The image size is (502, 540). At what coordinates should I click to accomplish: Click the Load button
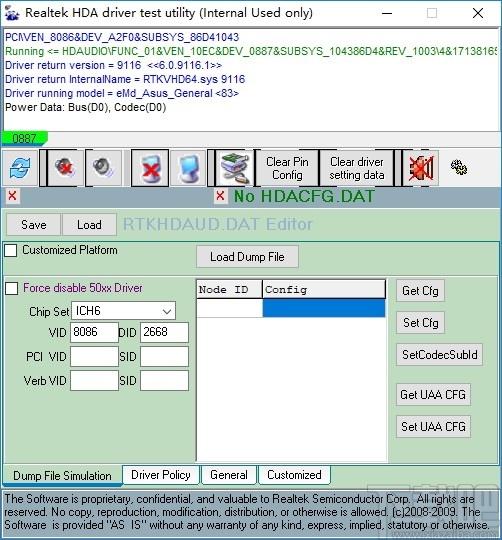89,225
